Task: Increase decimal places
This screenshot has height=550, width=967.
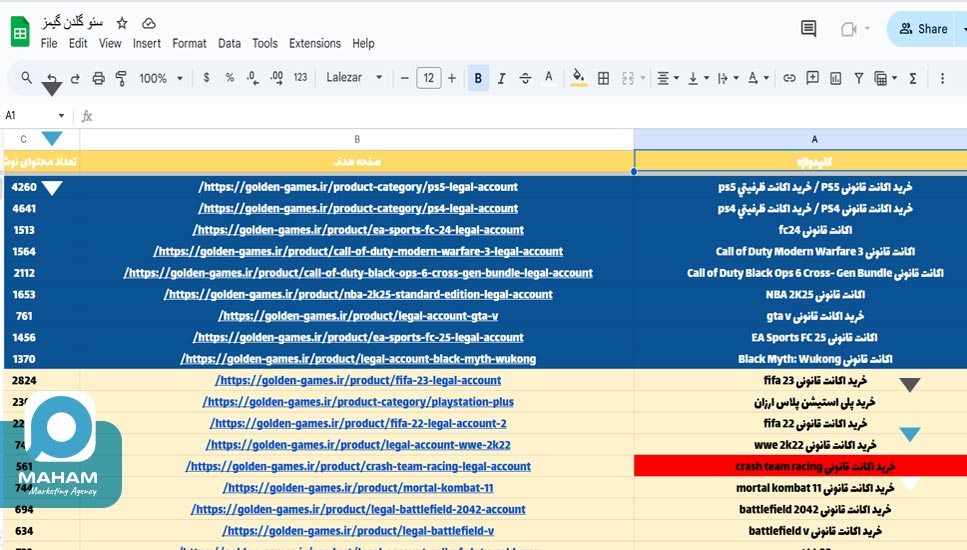Action: [277, 78]
